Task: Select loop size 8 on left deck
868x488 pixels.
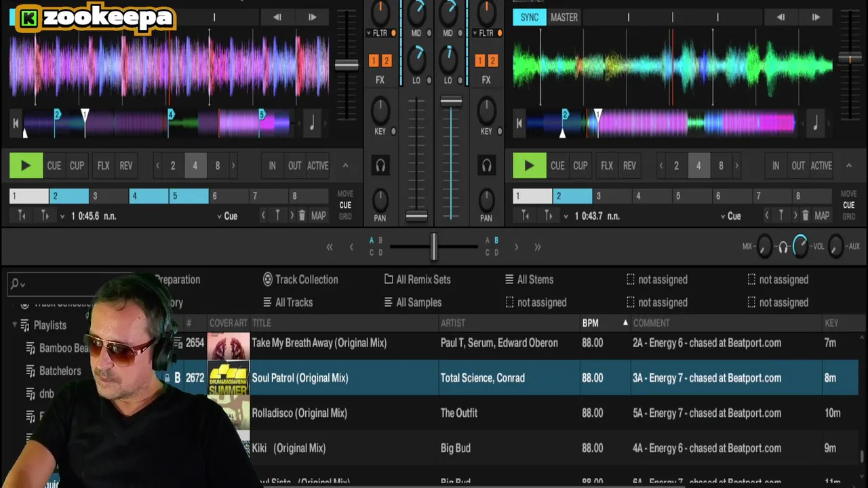Action: 217,165
